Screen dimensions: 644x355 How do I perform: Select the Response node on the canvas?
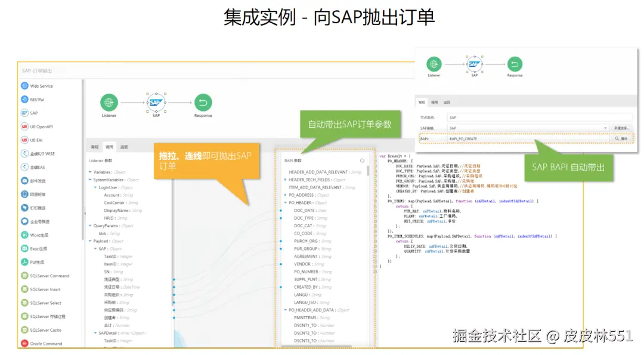[x=203, y=101]
